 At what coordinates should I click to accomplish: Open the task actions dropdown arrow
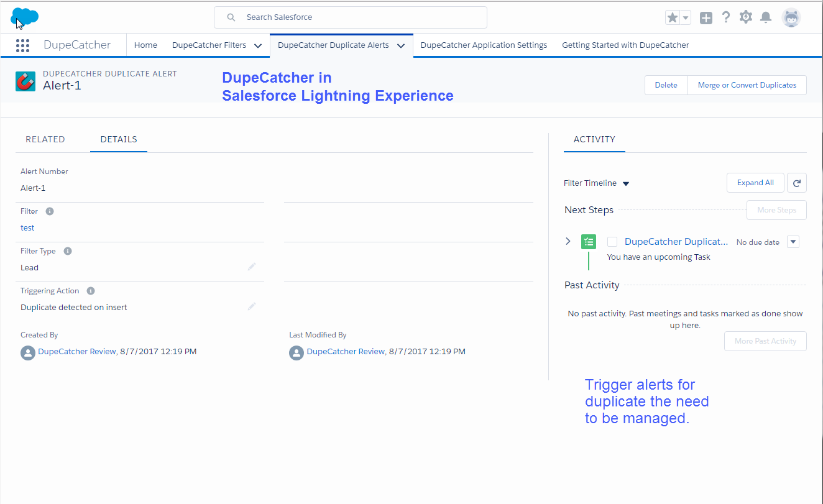click(793, 242)
